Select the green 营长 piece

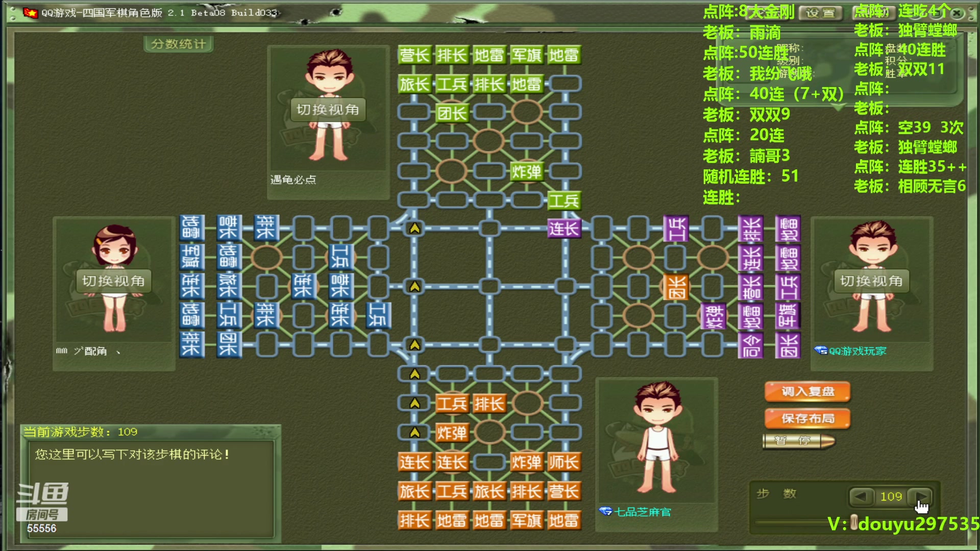(x=414, y=55)
